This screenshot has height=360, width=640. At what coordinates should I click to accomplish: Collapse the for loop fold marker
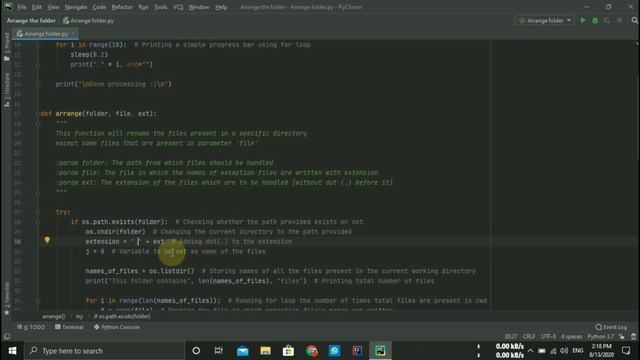click(38, 44)
